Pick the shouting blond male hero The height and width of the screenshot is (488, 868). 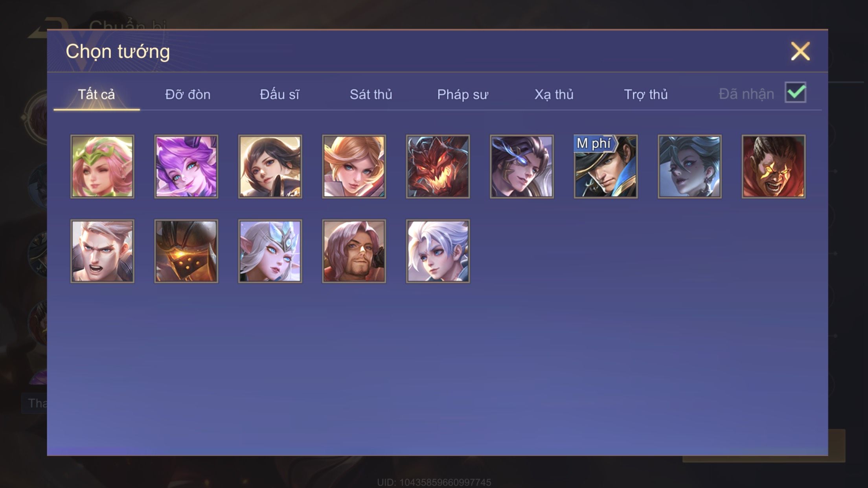(102, 251)
